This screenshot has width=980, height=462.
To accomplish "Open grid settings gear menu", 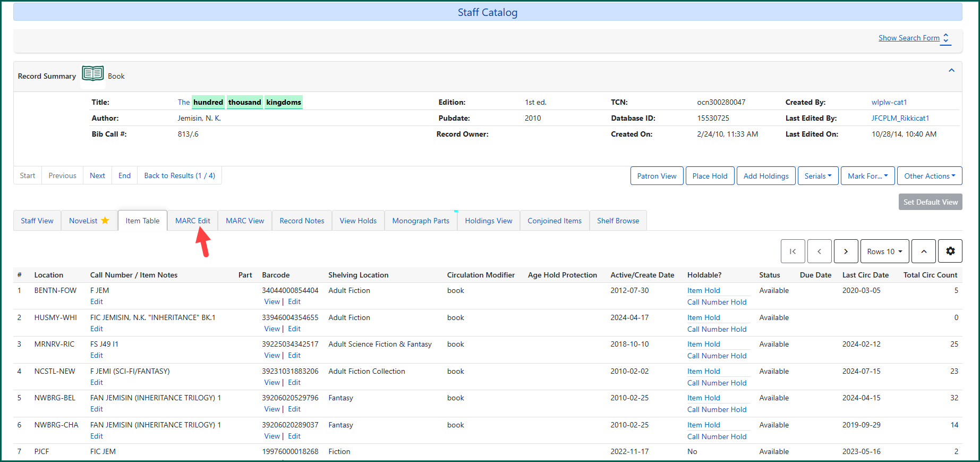I will 950,251.
